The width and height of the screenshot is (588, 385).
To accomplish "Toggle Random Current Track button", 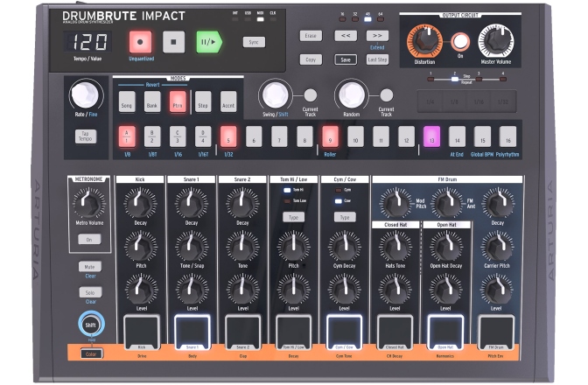I will click(386, 95).
